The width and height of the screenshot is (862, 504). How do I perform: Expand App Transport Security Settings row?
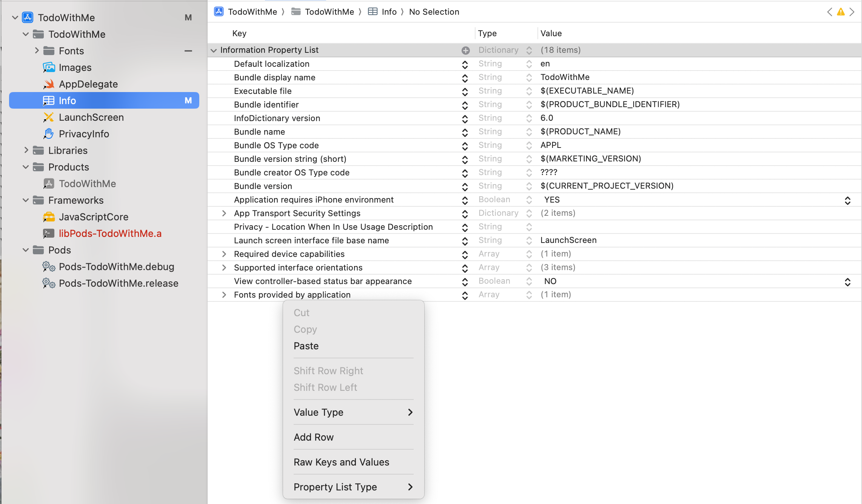point(224,214)
